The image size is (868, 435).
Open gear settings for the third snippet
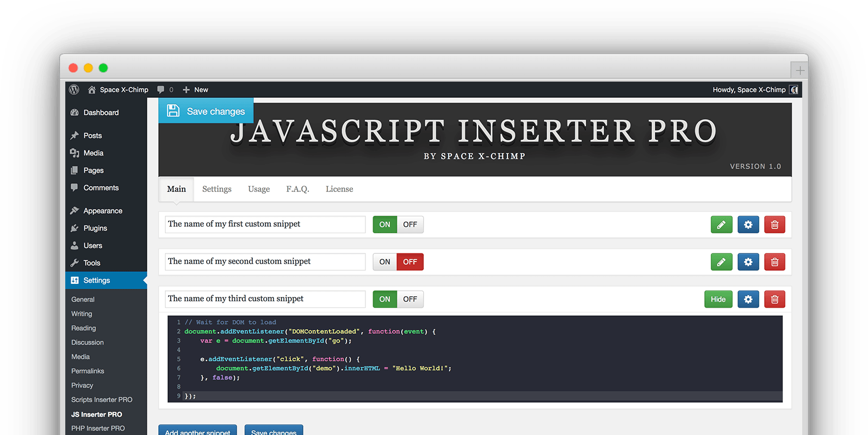[x=748, y=299]
